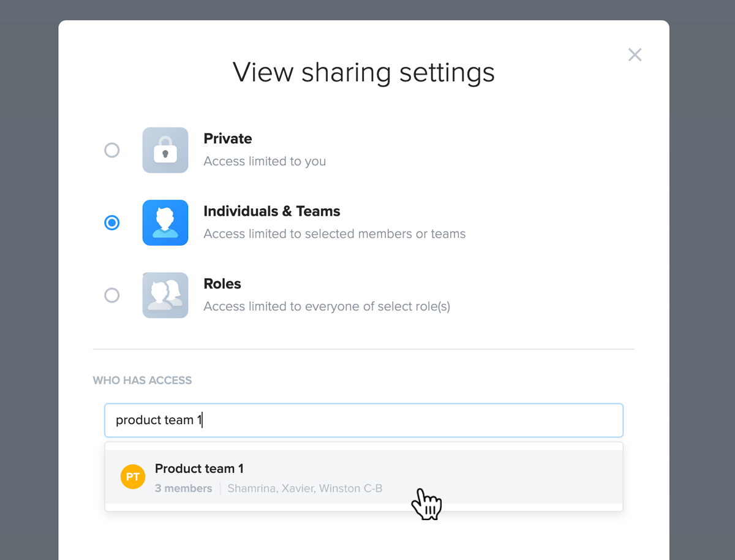Click the Private lock icon
The height and width of the screenshot is (560, 735).
[x=165, y=150]
